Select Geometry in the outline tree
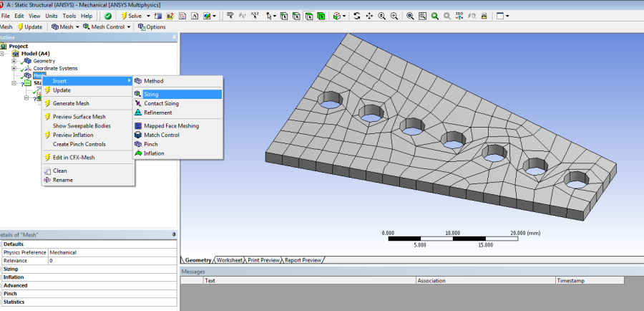644x311 pixels. 44,61
